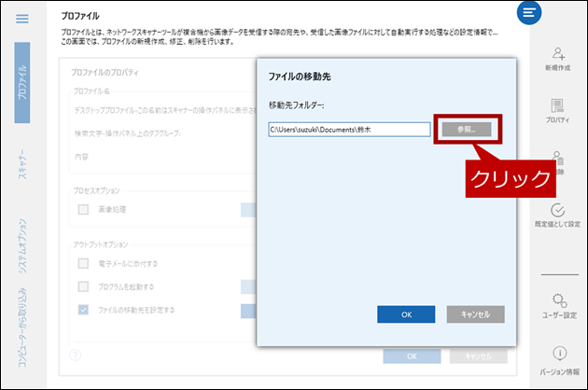The height and width of the screenshot is (390, 588).
Task: Select the プロファイル vertical tab
Action: click(x=22, y=82)
